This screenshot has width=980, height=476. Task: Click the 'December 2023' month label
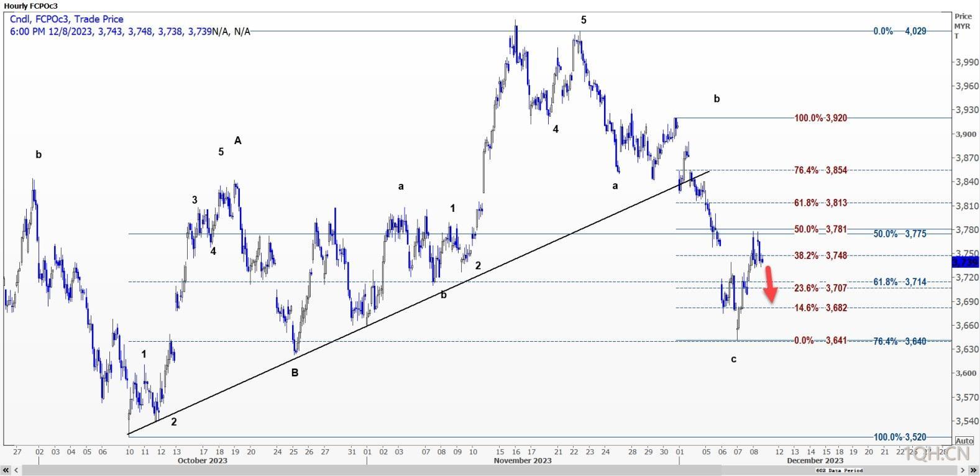coord(815,460)
